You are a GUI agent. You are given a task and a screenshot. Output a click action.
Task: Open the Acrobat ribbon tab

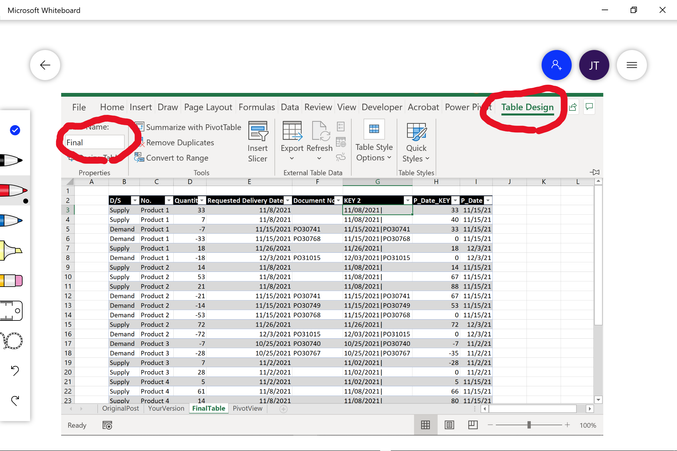pyautogui.click(x=423, y=107)
